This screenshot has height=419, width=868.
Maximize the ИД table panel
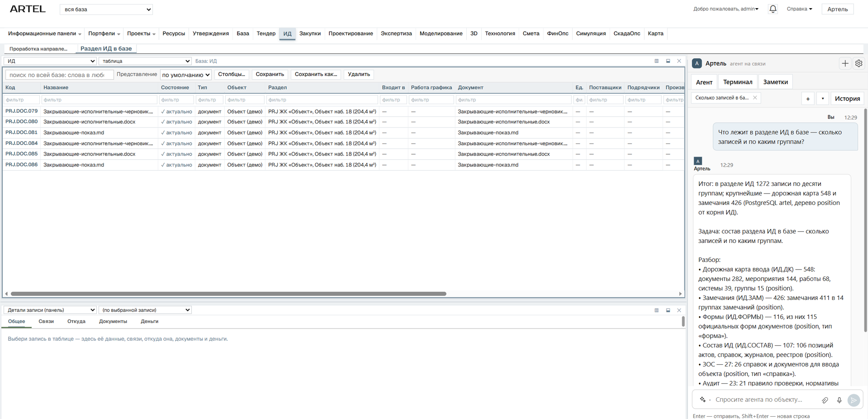(668, 61)
